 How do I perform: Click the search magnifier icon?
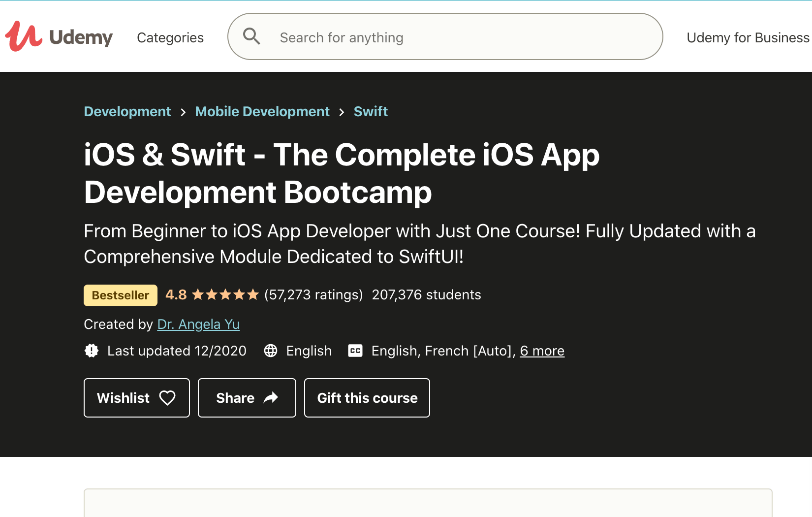pyautogui.click(x=251, y=36)
